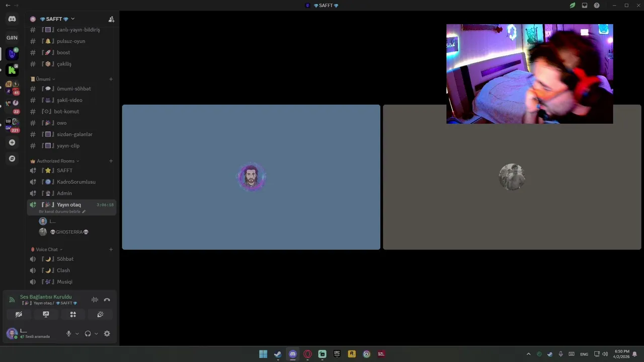
Task: Open the pulsuz-oyun channel
Action: [x=71, y=41]
